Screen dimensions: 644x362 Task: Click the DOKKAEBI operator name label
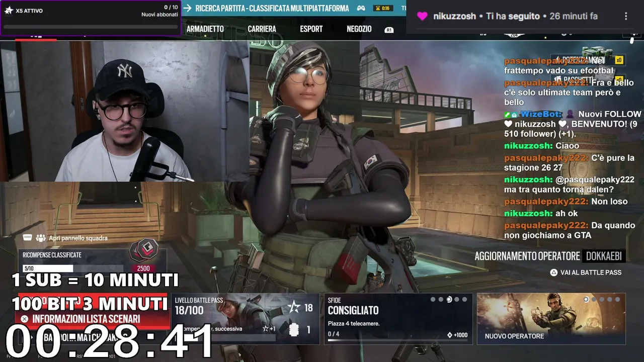[x=604, y=256]
